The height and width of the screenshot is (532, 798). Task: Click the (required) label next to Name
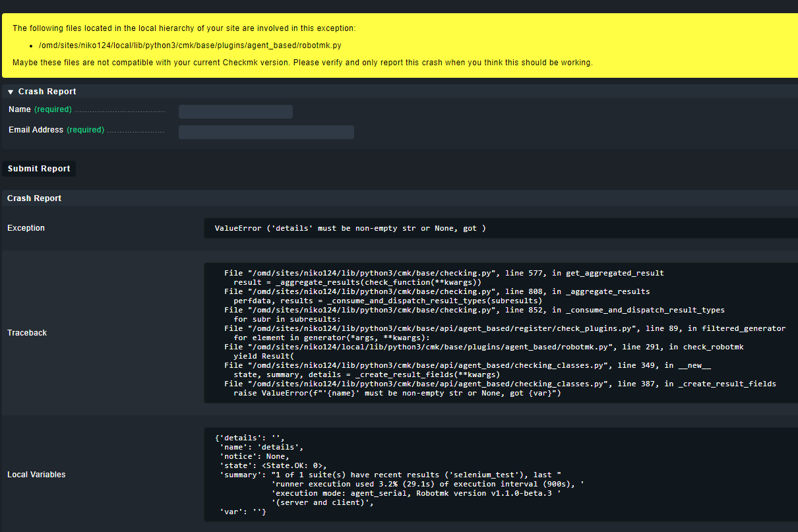53,109
